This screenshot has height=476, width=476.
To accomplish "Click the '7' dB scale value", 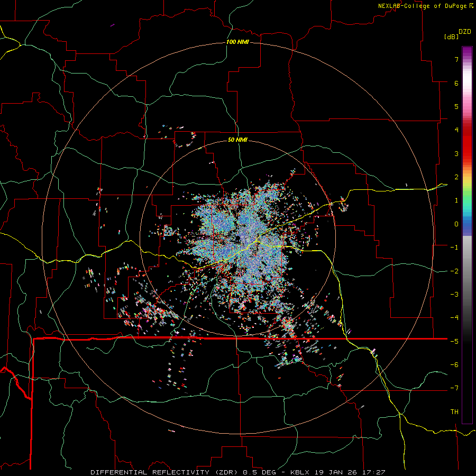I will pos(456,59).
